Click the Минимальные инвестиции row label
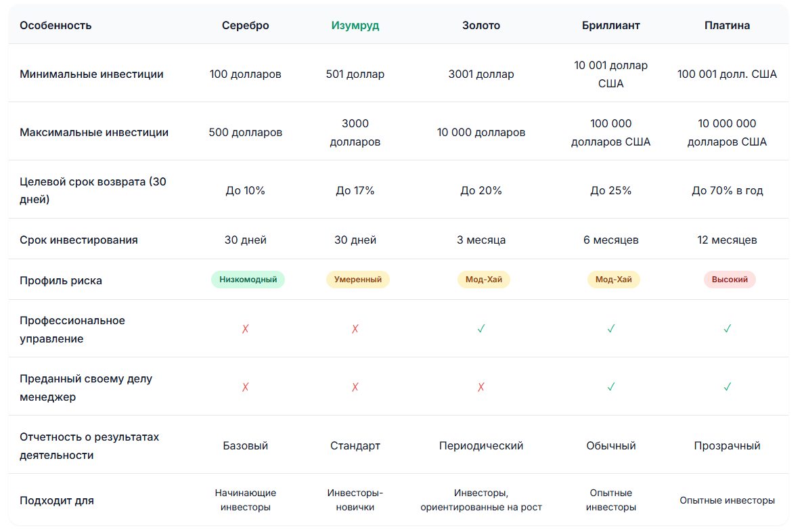This screenshot has height=532, width=804. pyautogui.click(x=91, y=74)
